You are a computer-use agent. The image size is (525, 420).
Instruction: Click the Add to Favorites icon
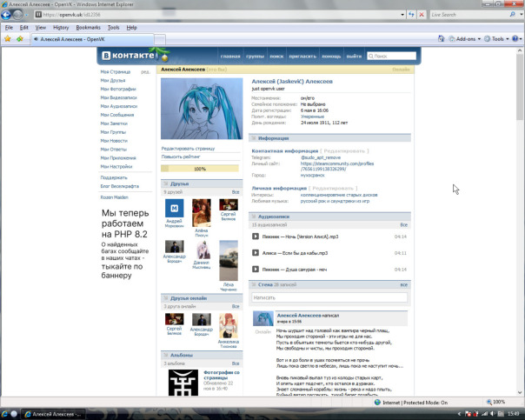click(20, 39)
